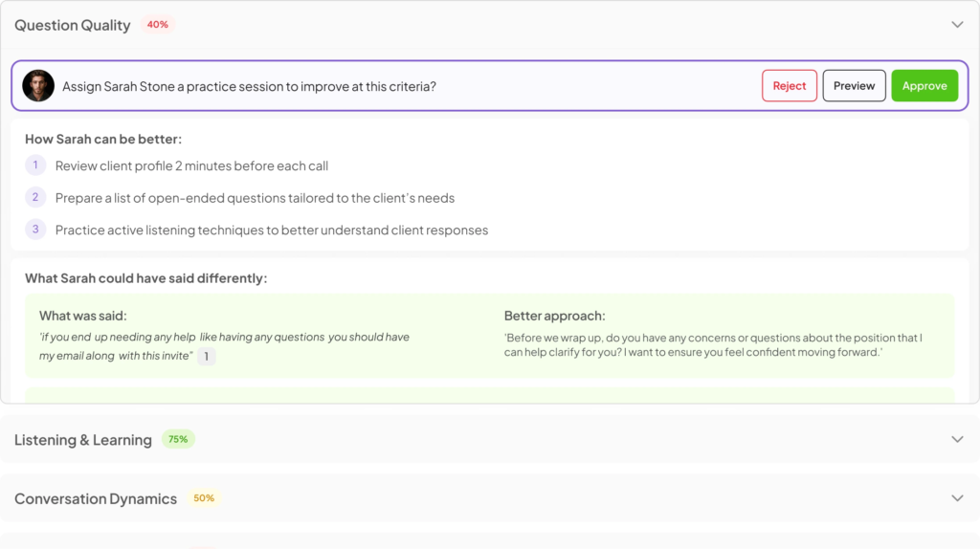Click Sarah Stone's avatar photo

[38, 85]
